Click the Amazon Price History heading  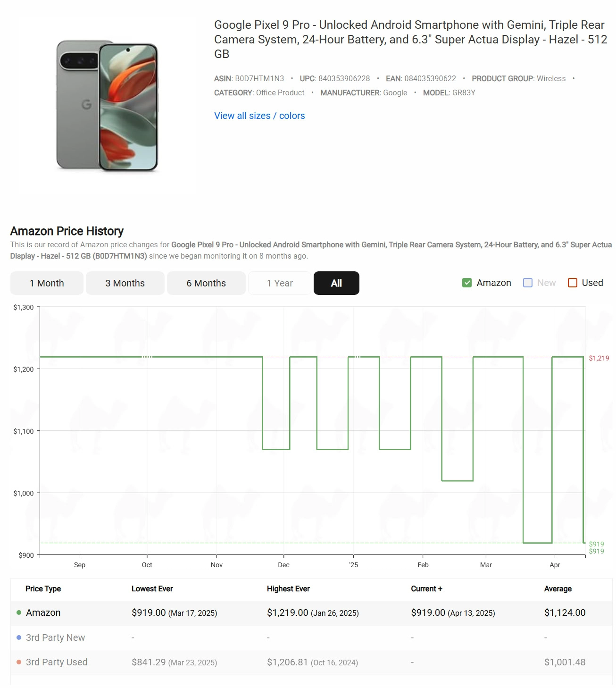click(x=67, y=231)
